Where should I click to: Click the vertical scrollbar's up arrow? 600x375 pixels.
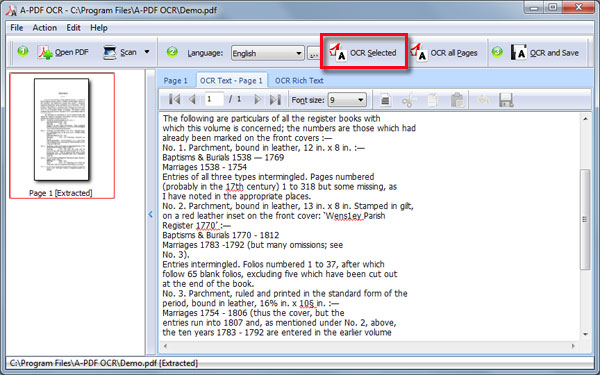585,119
